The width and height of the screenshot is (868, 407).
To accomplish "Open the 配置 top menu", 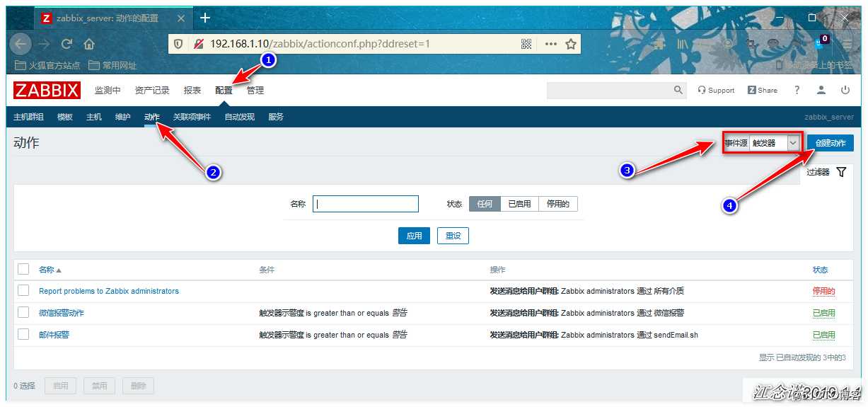I will point(224,90).
